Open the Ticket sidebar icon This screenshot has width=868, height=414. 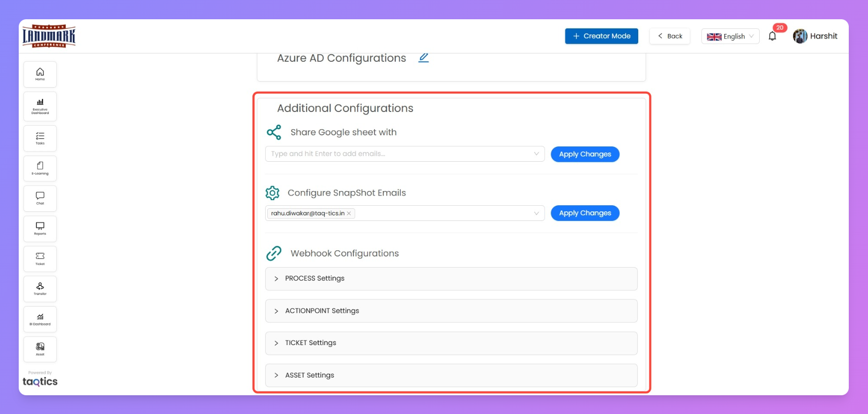click(x=40, y=259)
